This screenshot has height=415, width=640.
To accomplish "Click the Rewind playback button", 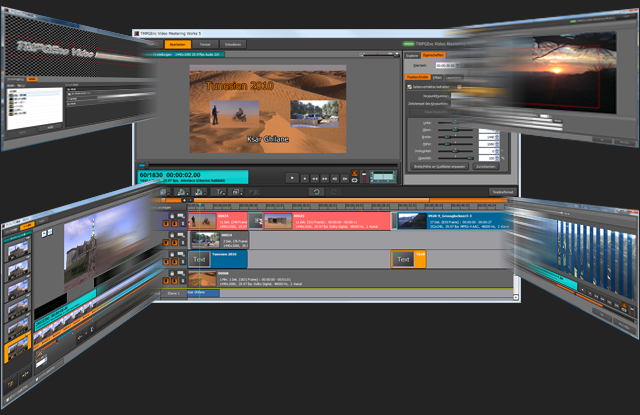I will click(315, 178).
